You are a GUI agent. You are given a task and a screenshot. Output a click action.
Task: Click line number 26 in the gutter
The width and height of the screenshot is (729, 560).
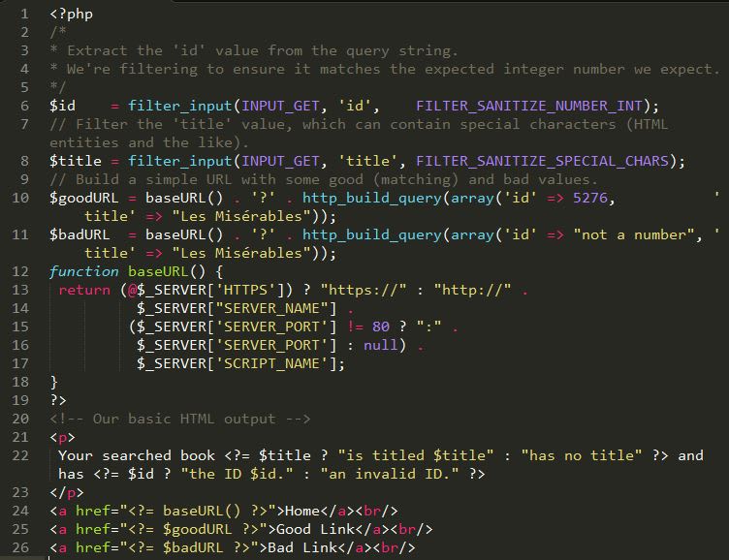(20, 548)
